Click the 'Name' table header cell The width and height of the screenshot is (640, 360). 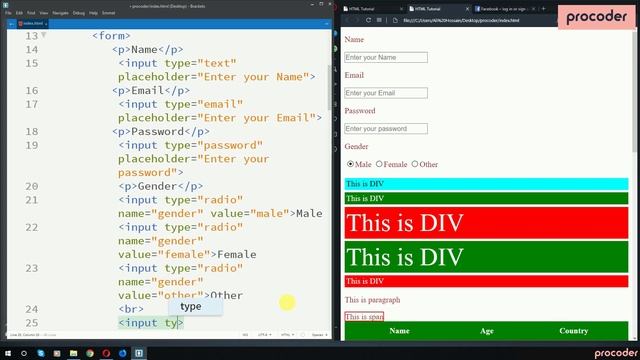tap(399, 331)
